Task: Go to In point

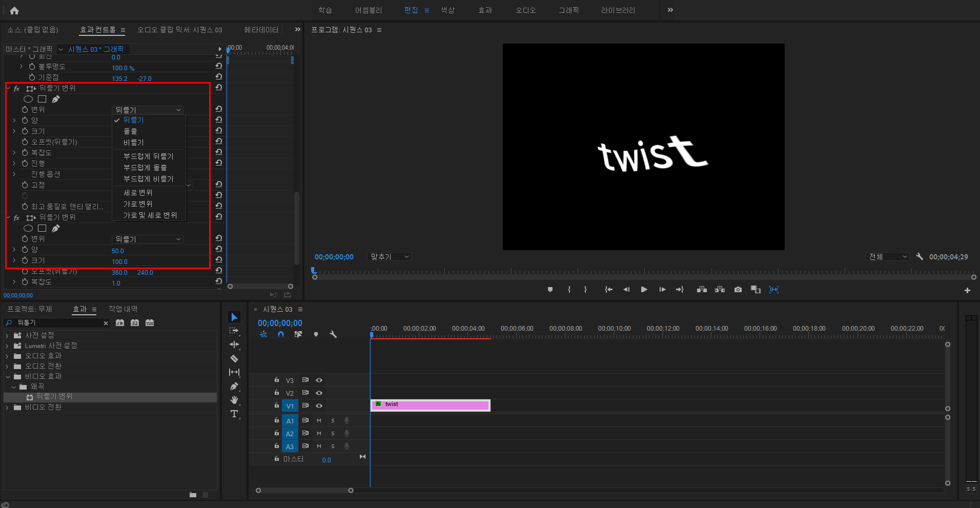Action: pyautogui.click(x=608, y=290)
